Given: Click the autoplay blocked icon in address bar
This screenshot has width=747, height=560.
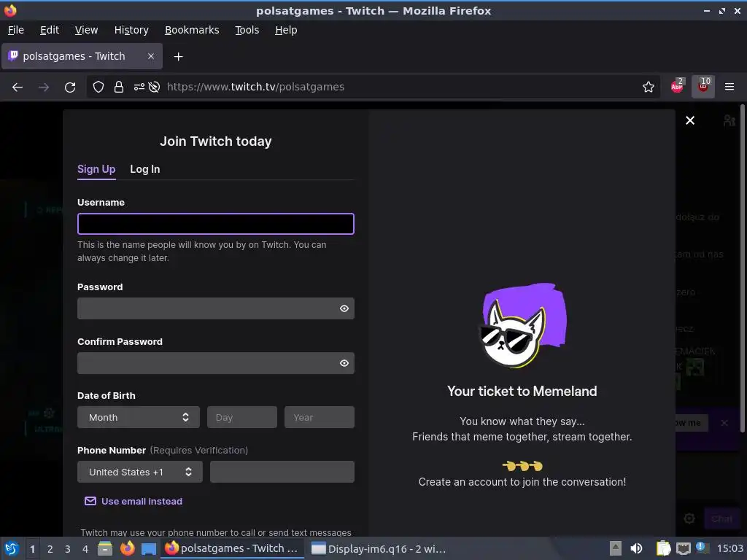Looking at the screenshot, I should point(154,87).
